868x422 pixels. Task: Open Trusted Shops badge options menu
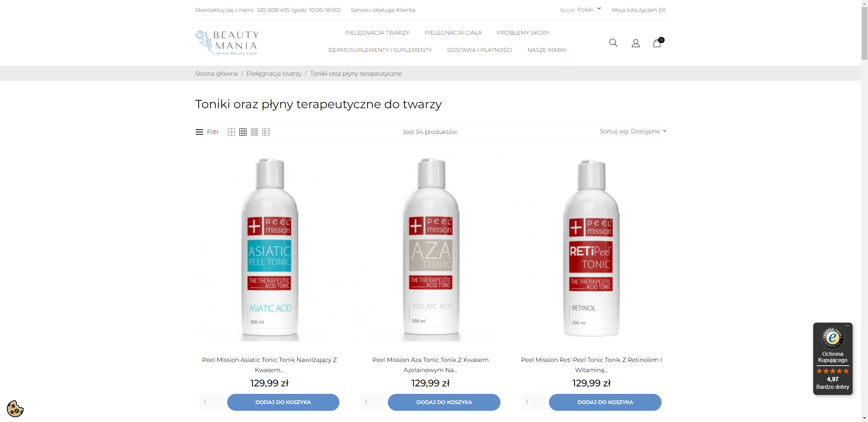[847, 326]
